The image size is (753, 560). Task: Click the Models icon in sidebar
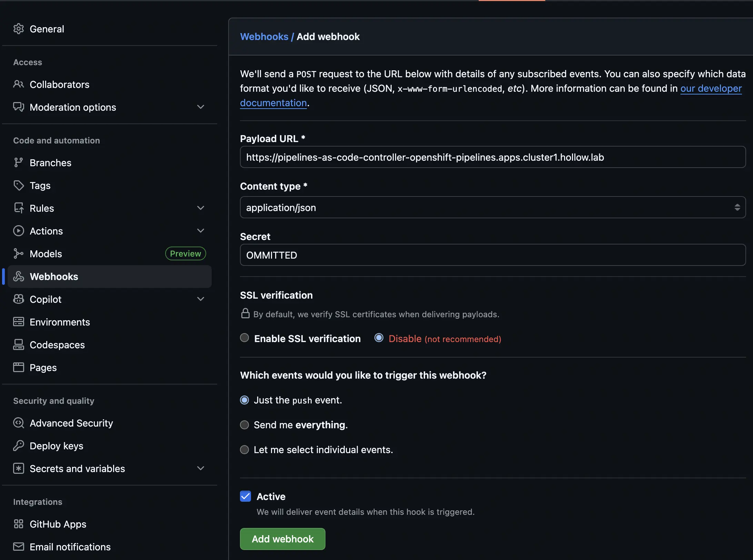click(x=19, y=253)
